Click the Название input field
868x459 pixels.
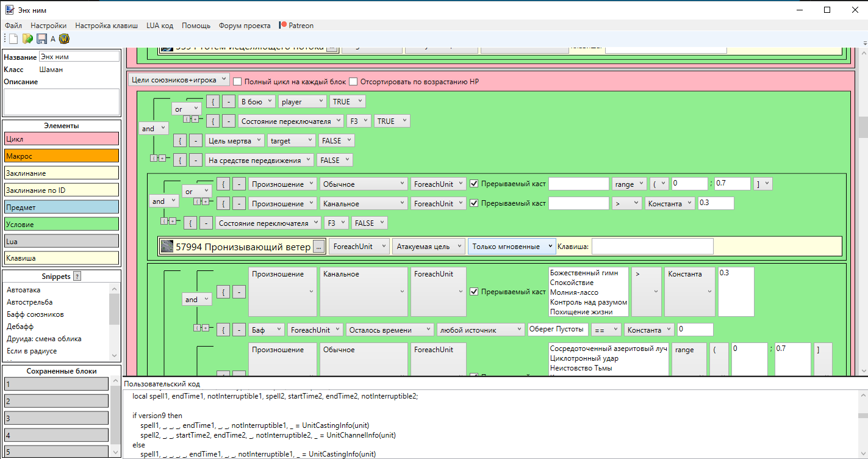79,57
